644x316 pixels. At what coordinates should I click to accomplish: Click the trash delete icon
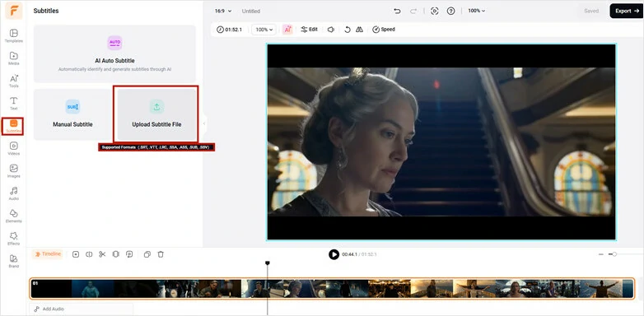pos(161,254)
